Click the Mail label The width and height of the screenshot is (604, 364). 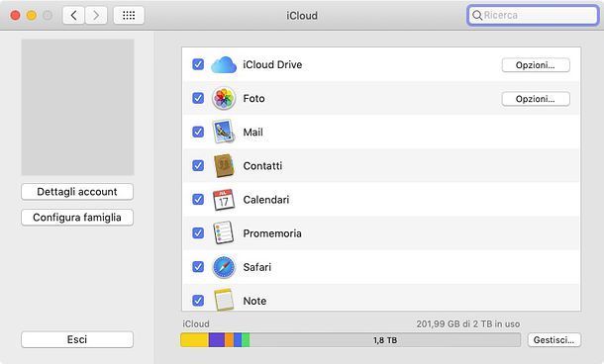point(253,133)
